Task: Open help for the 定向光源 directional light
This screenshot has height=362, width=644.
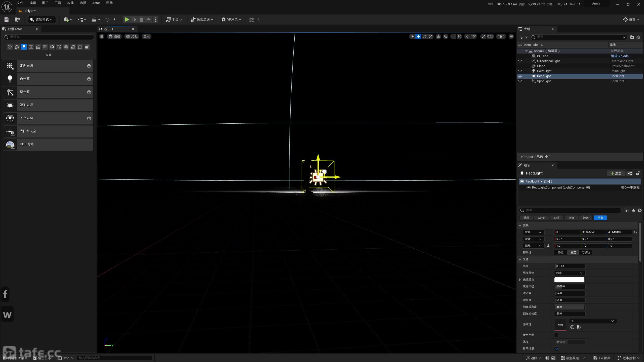Action: [x=89, y=66]
